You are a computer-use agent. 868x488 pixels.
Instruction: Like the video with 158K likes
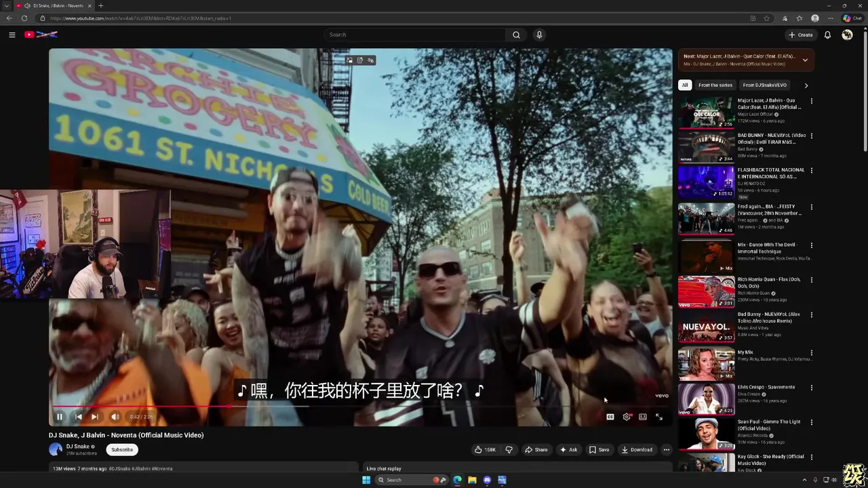(x=485, y=449)
